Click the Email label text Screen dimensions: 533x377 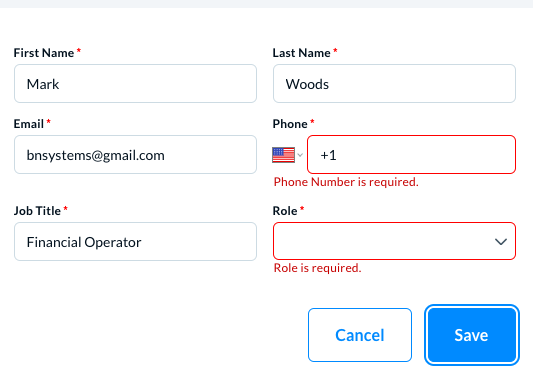[29, 124]
